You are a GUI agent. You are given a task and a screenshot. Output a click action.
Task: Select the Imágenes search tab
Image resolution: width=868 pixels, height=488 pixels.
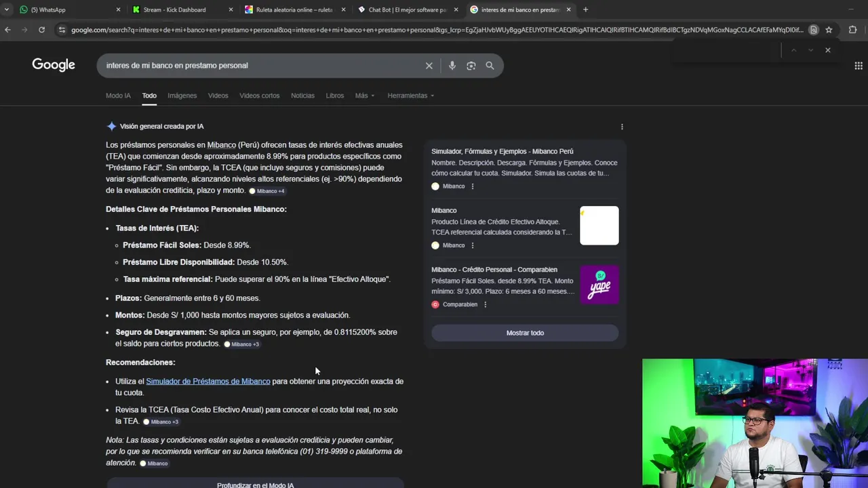182,96
